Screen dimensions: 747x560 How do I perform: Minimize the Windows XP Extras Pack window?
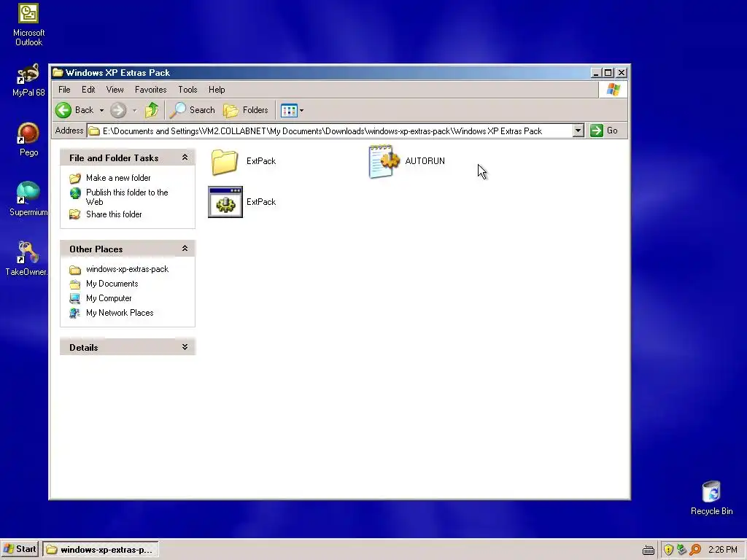point(595,73)
